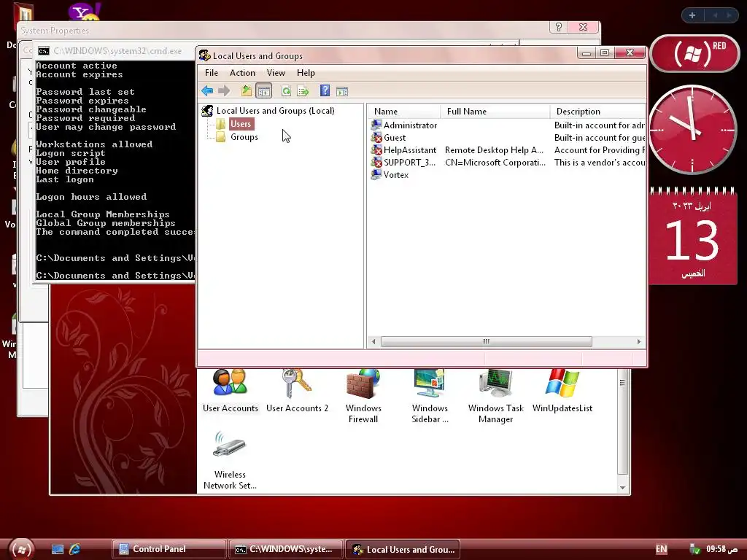Click the analog clock gadget
747x560 pixels.
(692, 130)
